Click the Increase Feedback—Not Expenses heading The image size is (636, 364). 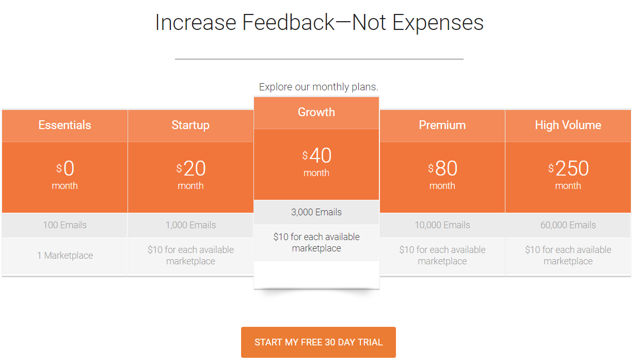[319, 22]
